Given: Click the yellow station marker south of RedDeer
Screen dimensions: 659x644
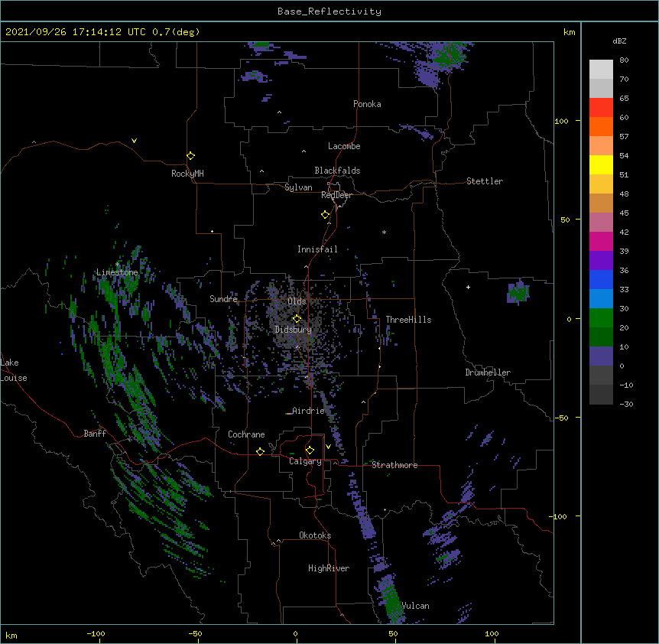Looking at the screenshot, I should (325, 215).
